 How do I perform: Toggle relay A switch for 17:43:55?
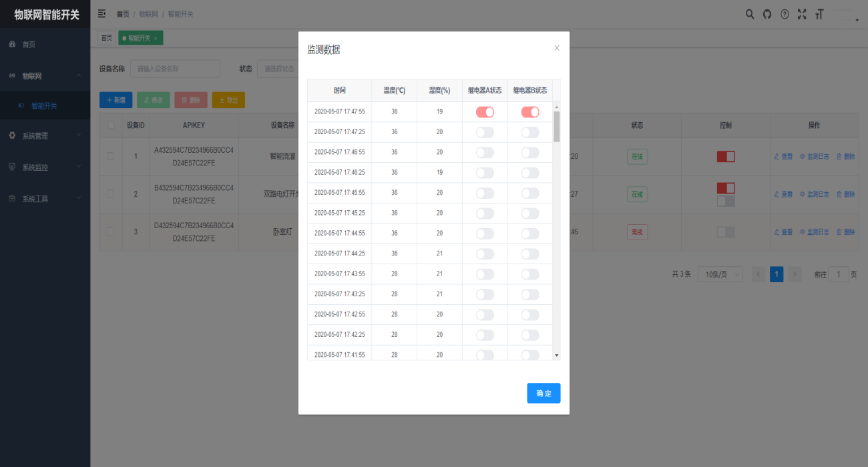485,274
